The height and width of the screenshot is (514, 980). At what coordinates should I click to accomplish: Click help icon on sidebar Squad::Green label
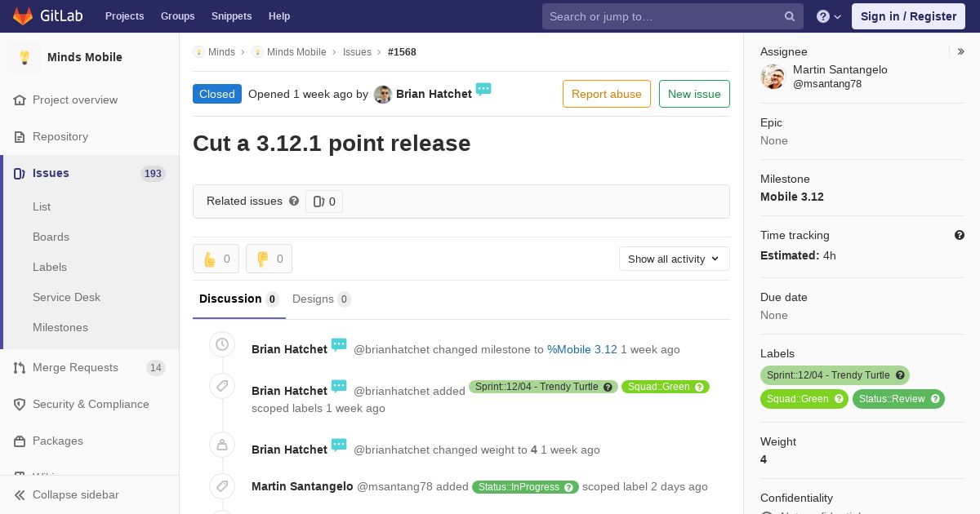(x=839, y=399)
